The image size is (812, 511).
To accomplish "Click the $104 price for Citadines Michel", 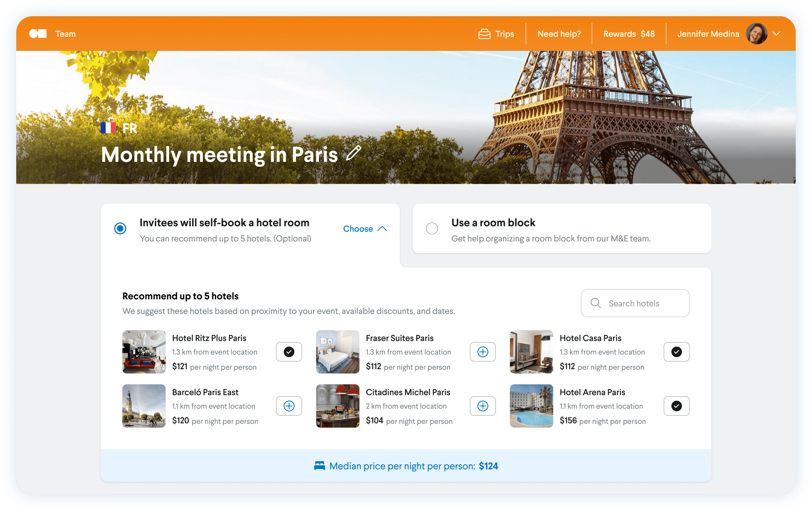I will [x=374, y=420].
